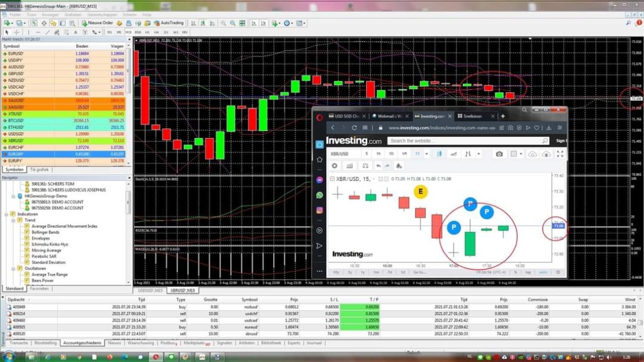Click Nieuwe Order in MetaTrader toolbar
The image size is (644, 362).
click(97, 23)
